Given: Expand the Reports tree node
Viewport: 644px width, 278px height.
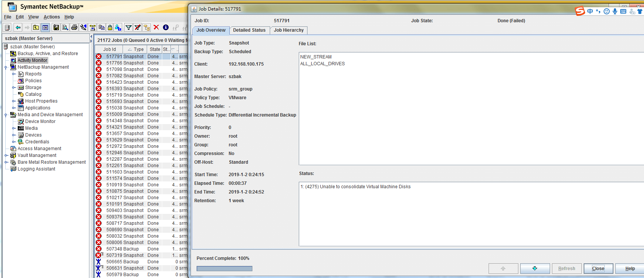Looking at the screenshot, I should click(14, 74).
